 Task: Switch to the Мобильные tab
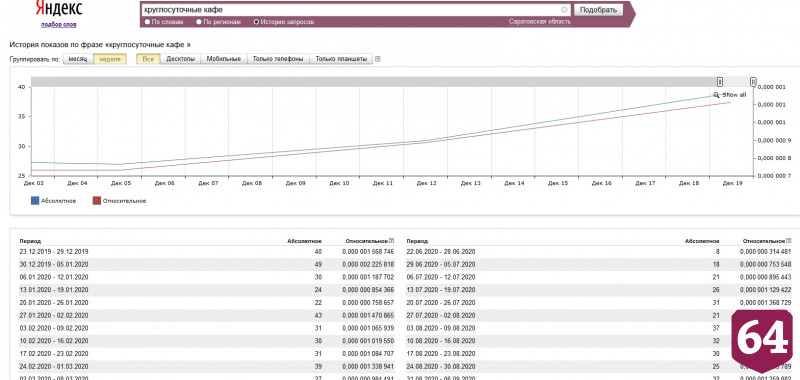point(223,59)
